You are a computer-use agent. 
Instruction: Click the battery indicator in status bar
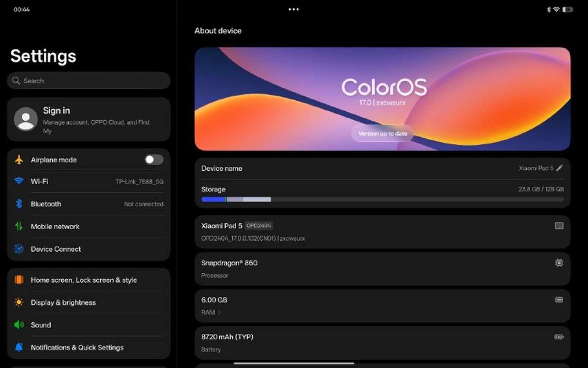(567, 9)
